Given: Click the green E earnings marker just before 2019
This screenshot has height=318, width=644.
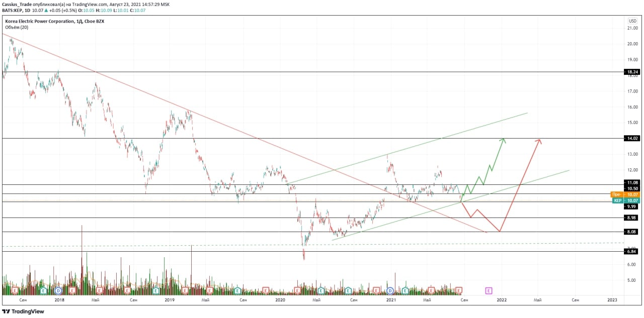Looking at the screenshot, I should click(156, 291).
